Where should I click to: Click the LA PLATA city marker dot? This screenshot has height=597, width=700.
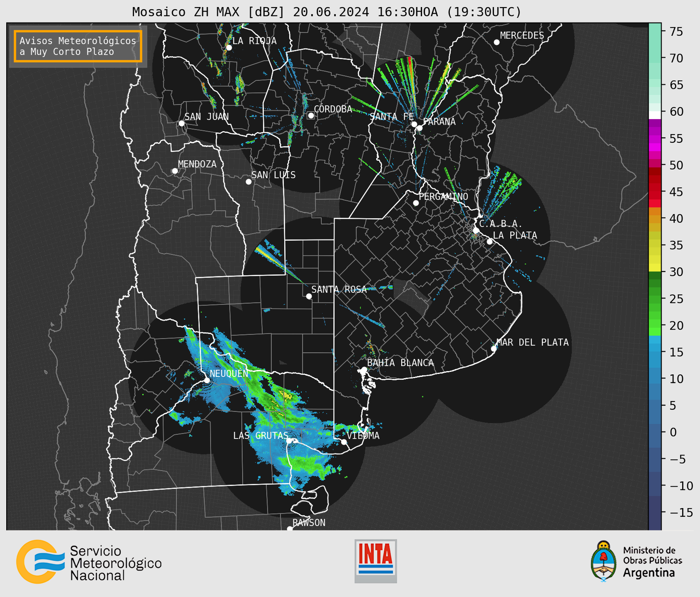(x=490, y=242)
